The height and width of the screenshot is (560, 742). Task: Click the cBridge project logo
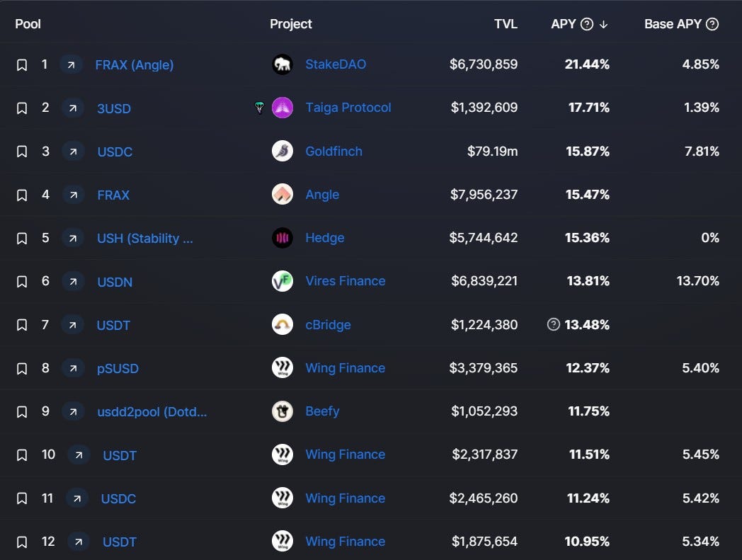[282, 325]
